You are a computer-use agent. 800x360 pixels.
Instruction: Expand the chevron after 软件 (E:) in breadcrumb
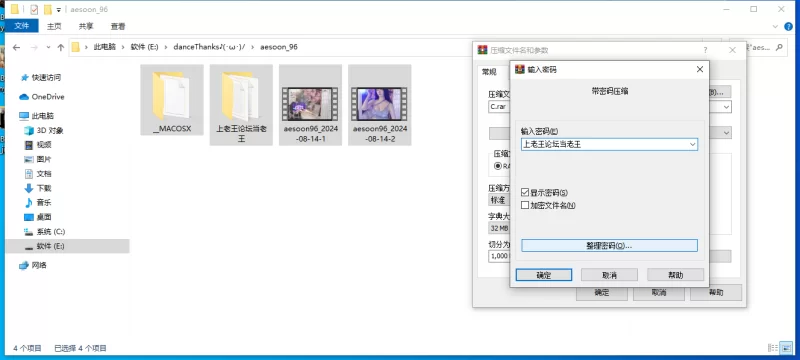tap(166, 47)
